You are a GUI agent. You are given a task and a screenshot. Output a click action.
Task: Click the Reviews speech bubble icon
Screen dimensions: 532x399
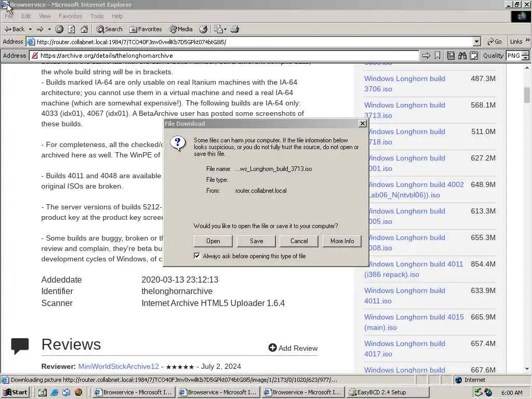point(20,345)
